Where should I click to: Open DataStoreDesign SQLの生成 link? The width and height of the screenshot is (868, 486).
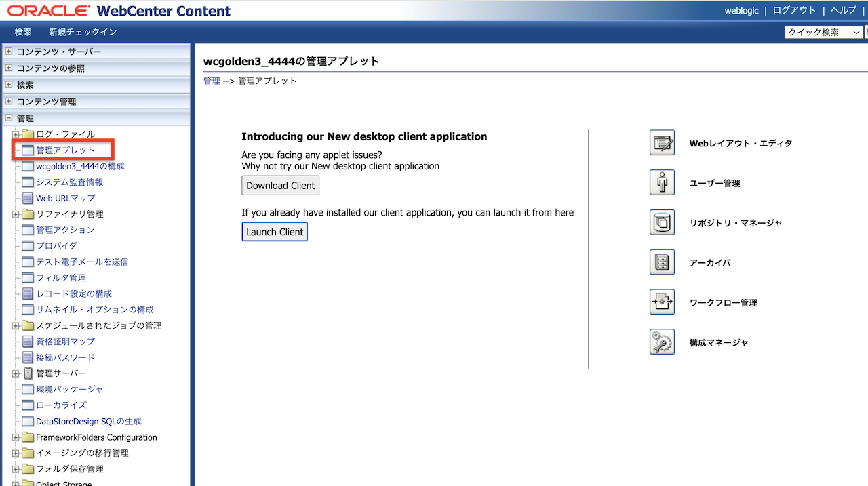coord(89,421)
